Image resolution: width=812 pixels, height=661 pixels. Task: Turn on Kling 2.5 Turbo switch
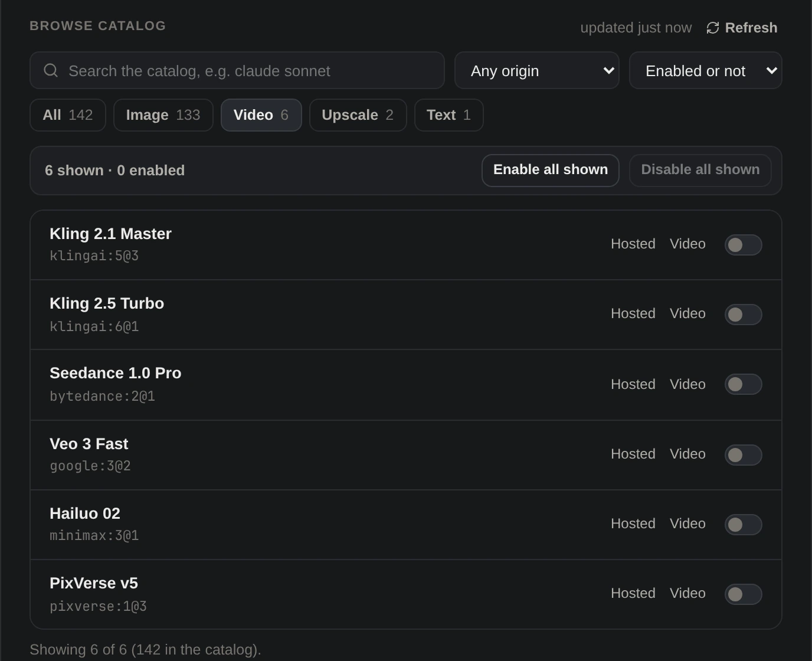pyautogui.click(x=744, y=315)
